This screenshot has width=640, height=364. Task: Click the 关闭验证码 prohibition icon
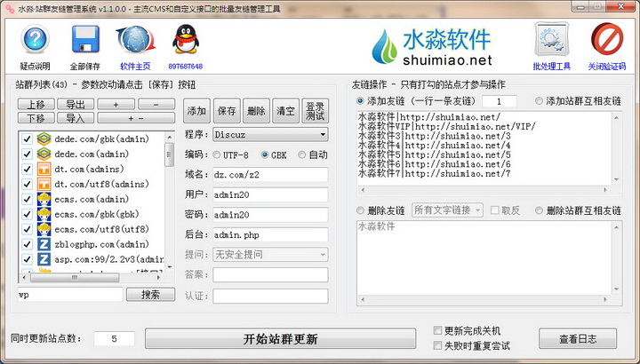tap(607, 39)
